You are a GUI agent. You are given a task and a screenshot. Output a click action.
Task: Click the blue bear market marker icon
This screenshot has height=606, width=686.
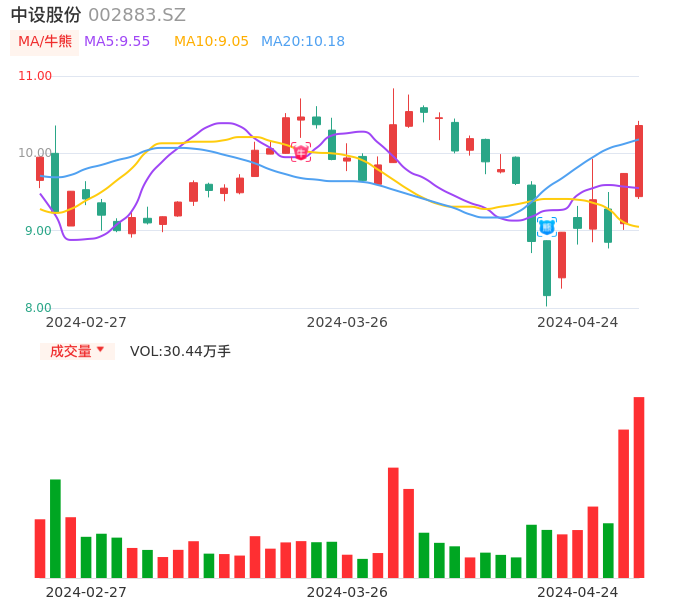(547, 227)
